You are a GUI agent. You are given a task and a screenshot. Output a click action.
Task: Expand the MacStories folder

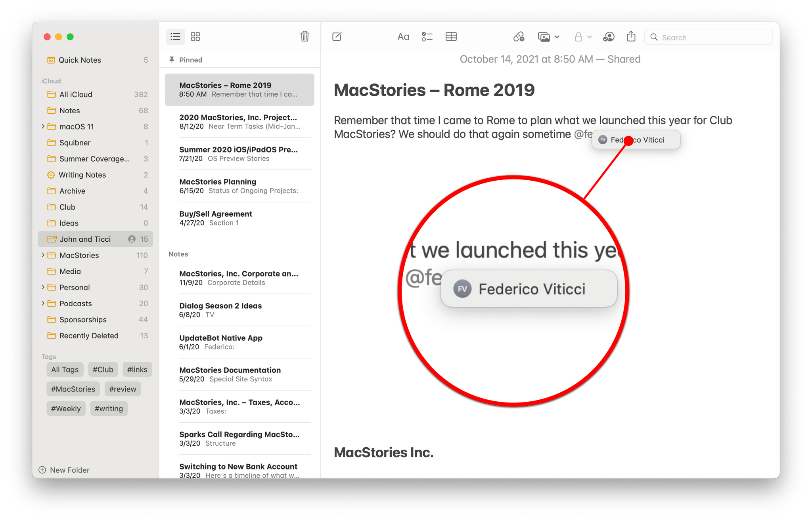tap(42, 255)
